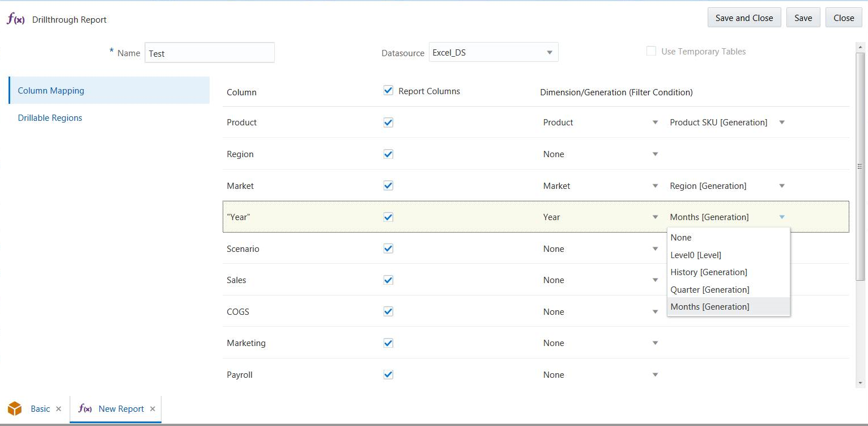Toggle the Payroll row checkbox
Image resolution: width=868 pixels, height=426 pixels.
click(388, 374)
